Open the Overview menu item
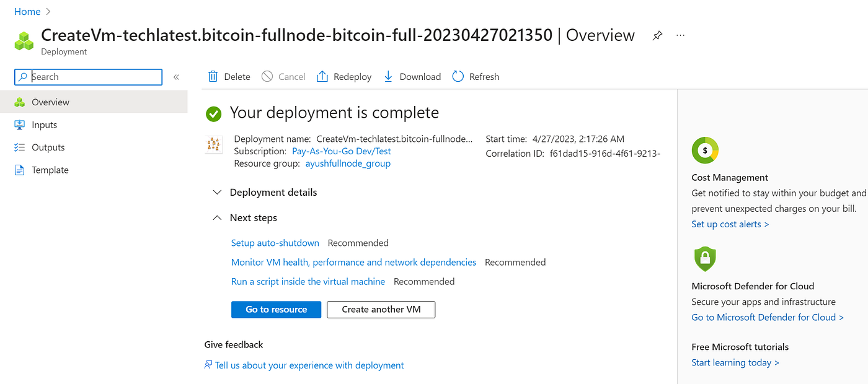This screenshot has height=384, width=868. 94,102
